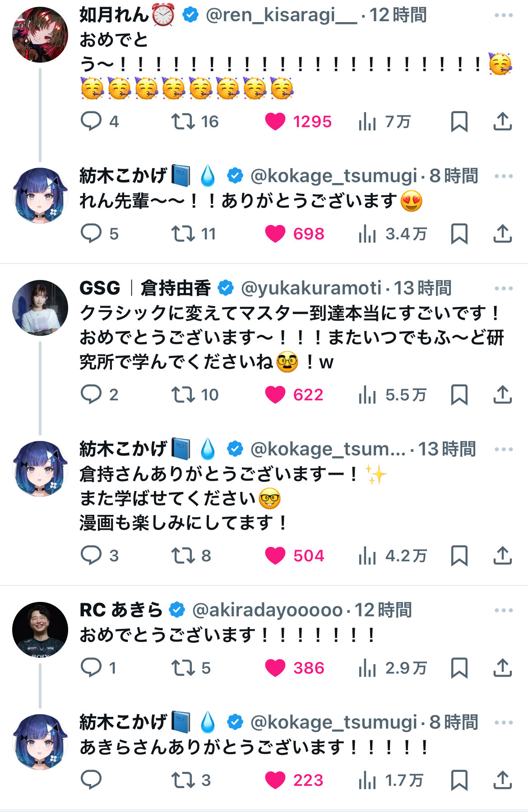
Task: Open RC あきら's profile picture
Action: coord(40,629)
